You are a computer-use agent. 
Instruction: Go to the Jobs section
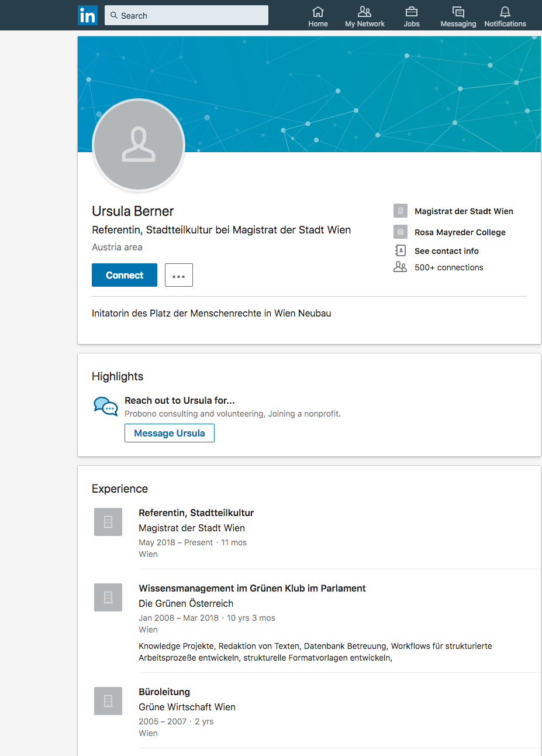412,16
